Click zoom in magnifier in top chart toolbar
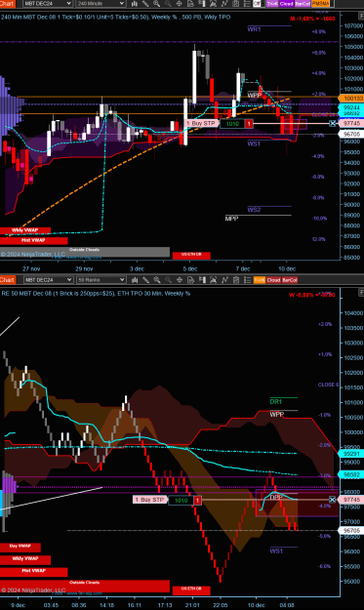Screen dimensions: 364x610 coord(157,4)
